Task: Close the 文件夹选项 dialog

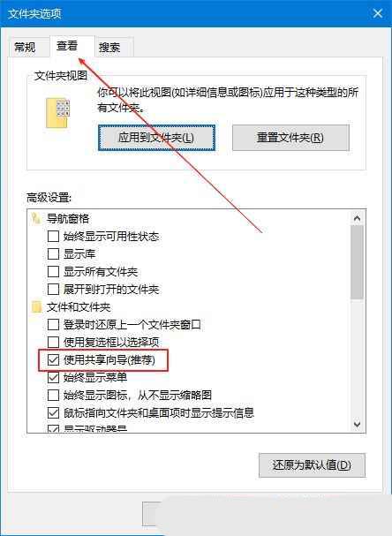Action: pos(377,13)
